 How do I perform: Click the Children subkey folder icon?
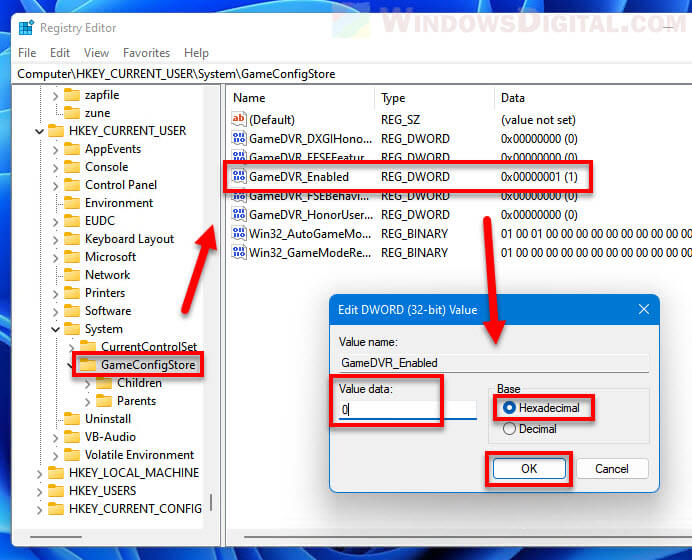104,383
